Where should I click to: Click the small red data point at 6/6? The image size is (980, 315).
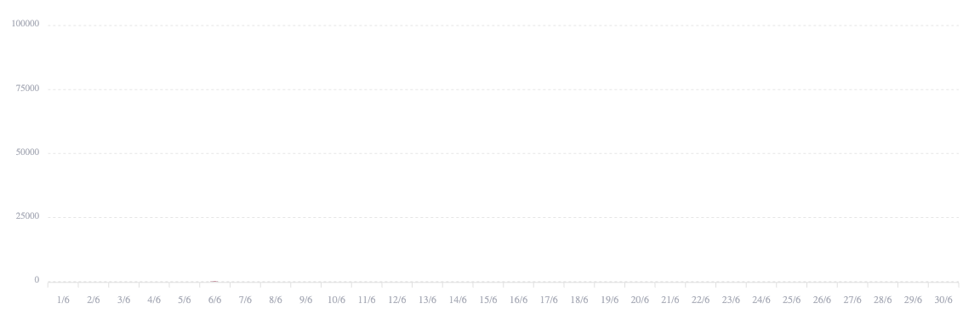tap(214, 281)
